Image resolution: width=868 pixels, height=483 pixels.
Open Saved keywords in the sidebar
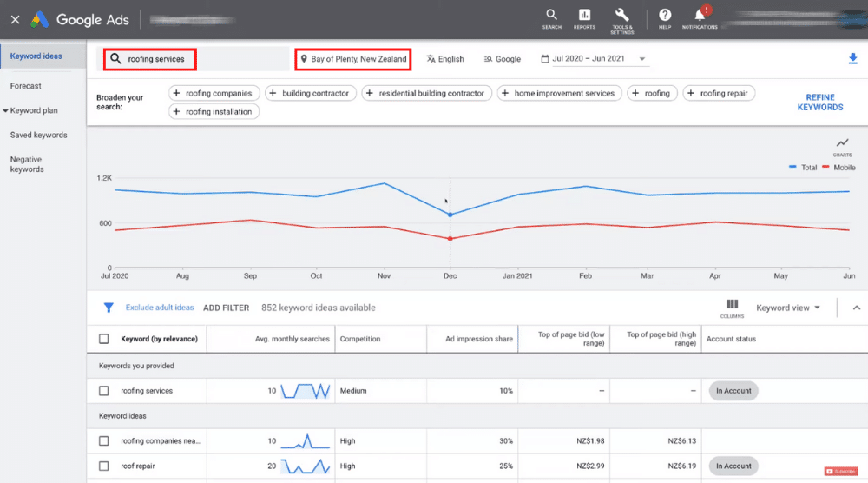[38, 135]
